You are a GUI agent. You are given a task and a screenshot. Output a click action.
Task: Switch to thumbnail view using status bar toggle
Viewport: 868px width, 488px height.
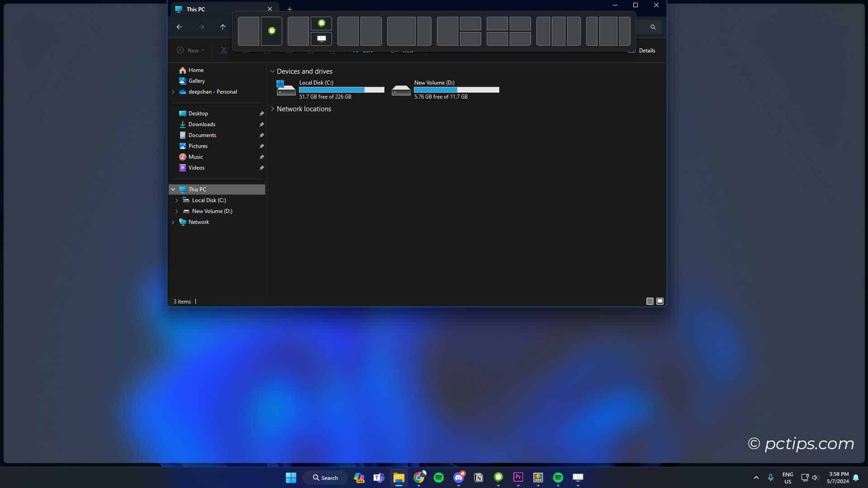pyautogui.click(x=659, y=301)
